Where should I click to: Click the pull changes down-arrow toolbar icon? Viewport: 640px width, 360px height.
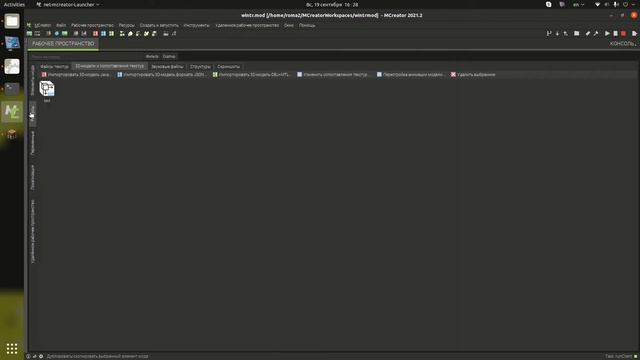point(557,33)
